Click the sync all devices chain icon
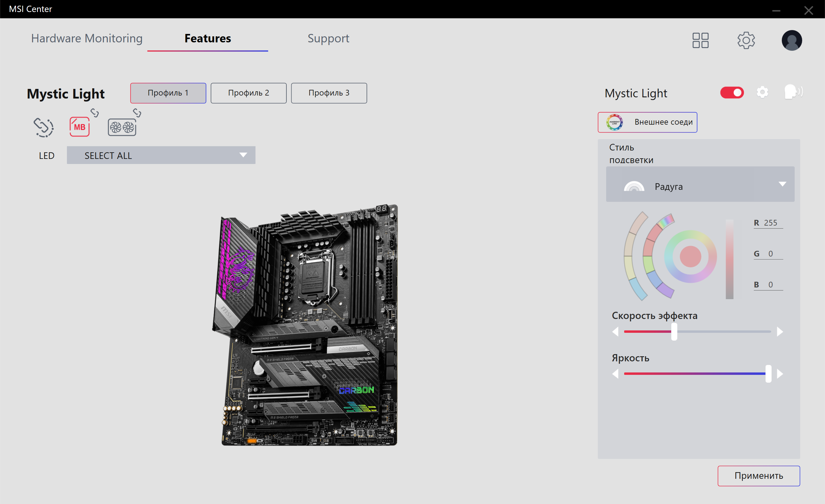 pos(44,127)
